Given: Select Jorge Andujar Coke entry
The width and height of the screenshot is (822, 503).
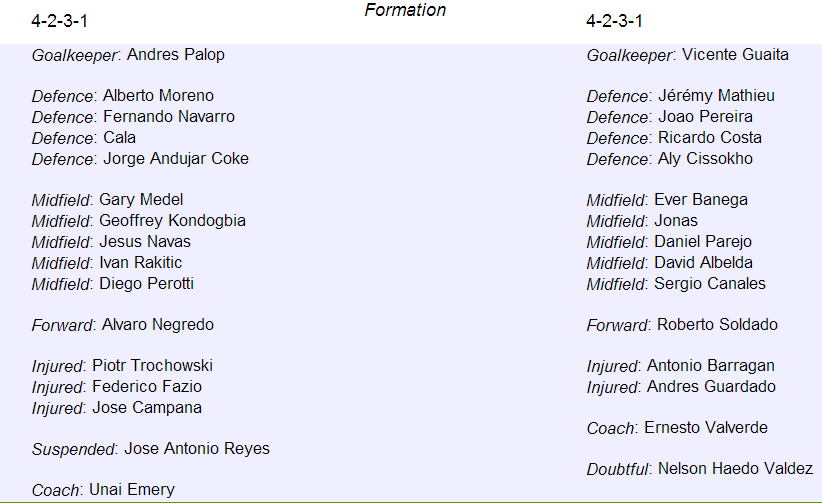Looking at the screenshot, I should 176,158.
